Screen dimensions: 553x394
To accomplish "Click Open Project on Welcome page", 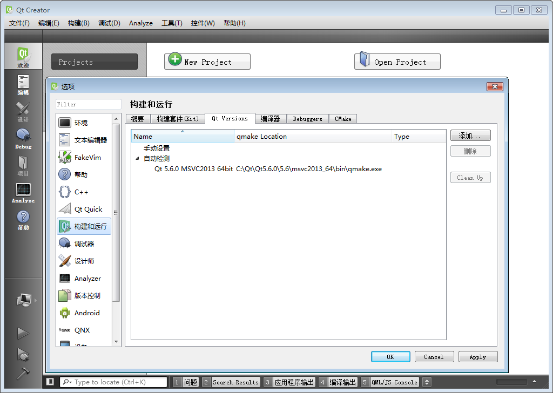I will point(397,62).
